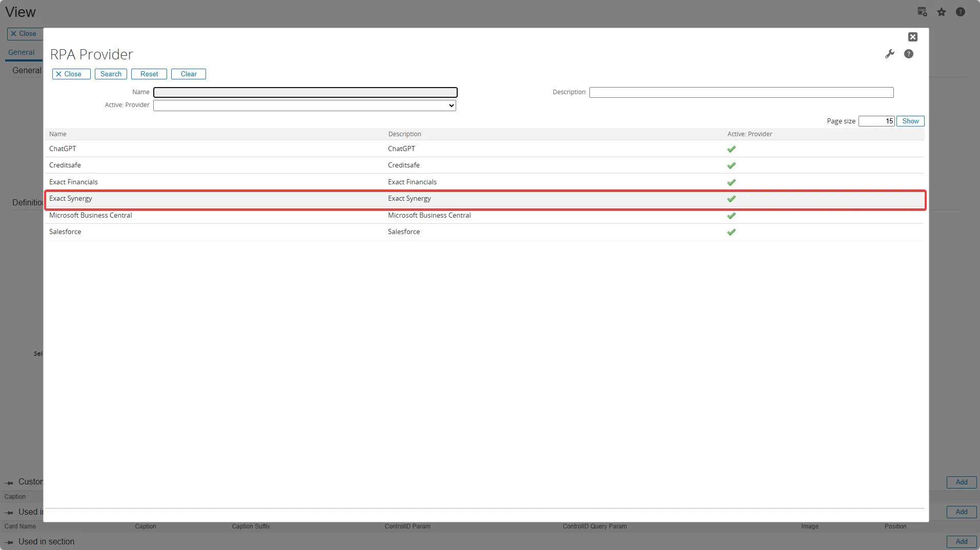Image resolution: width=980 pixels, height=550 pixels.
Task: Focus the Name search field
Action: pos(305,92)
